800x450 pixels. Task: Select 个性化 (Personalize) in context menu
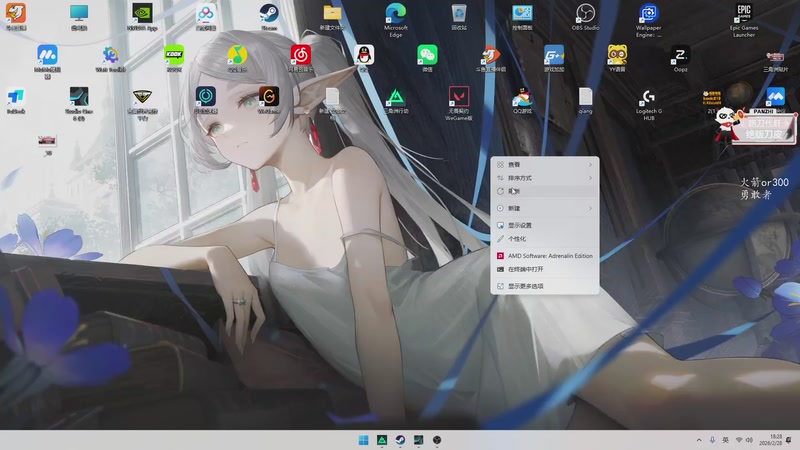coord(545,238)
